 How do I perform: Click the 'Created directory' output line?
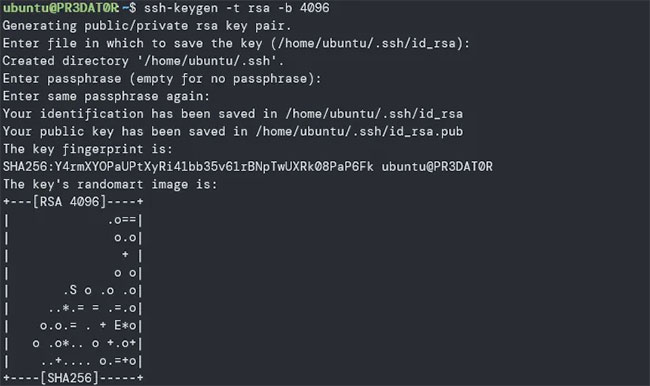(x=143, y=61)
